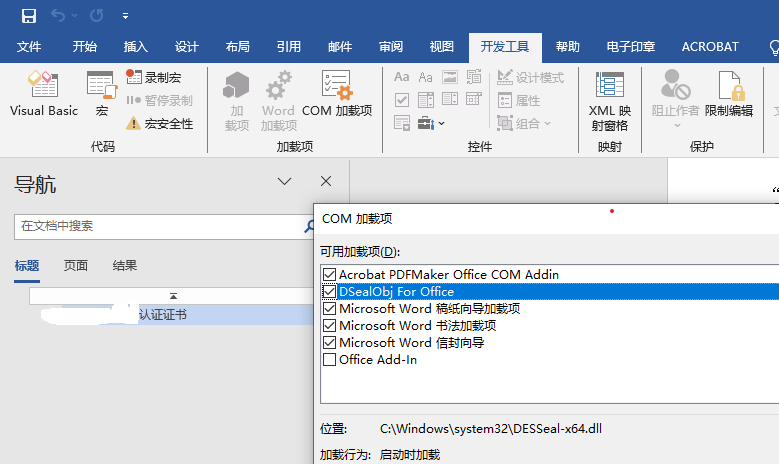Switch to the ACROBAT ribbon tab
This screenshot has height=464, width=779.
tap(710, 47)
